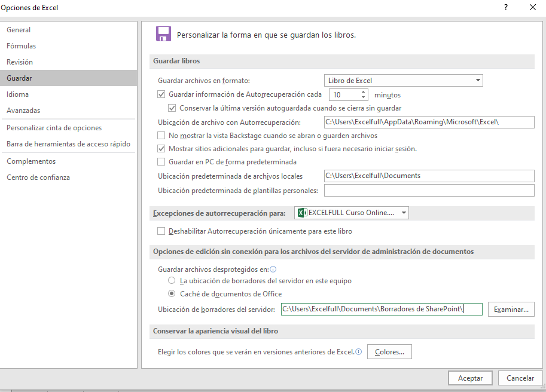Switch to 'Personalizar cinta de opciones'
The height and width of the screenshot is (392, 546).
point(54,128)
